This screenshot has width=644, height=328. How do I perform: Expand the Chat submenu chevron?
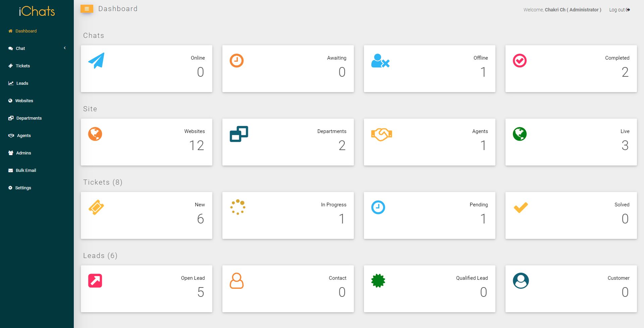click(65, 48)
